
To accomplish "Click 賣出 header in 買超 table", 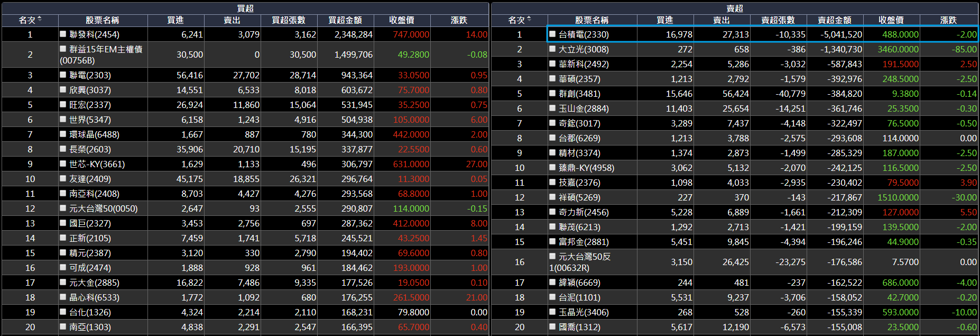I will coord(232,20).
